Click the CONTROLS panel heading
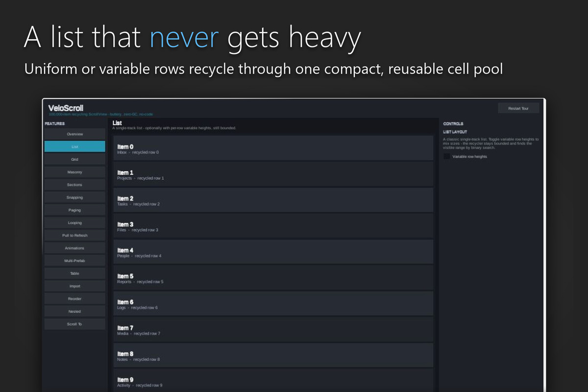 tap(453, 124)
